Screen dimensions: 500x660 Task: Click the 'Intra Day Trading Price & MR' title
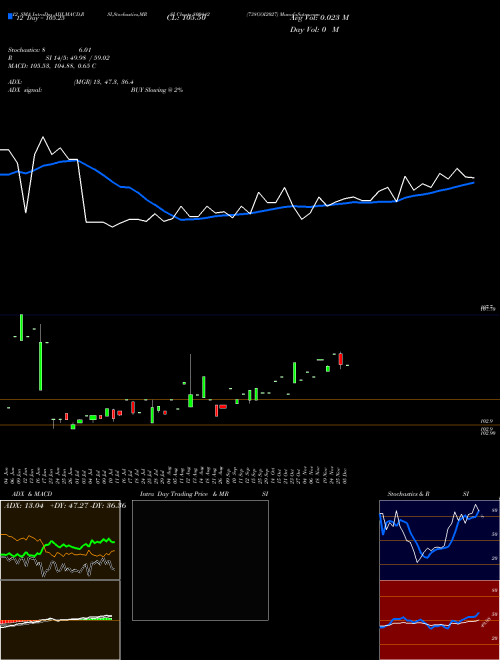(184, 494)
